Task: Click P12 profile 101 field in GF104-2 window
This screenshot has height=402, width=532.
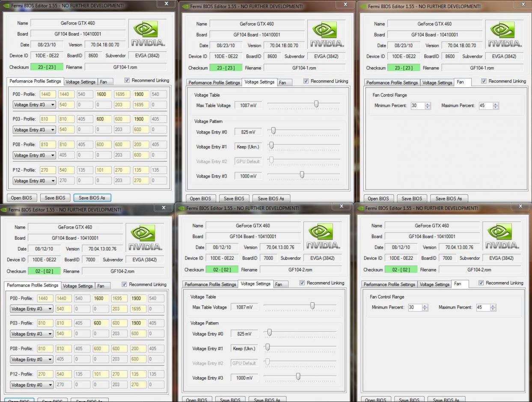Action: pos(101,374)
